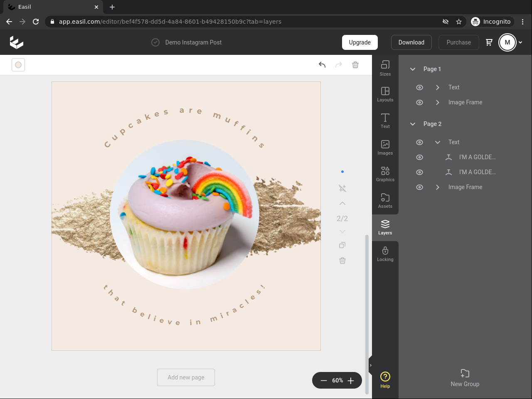Expand the Page 1 Image Frame layer
The width and height of the screenshot is (532, 399).
click(x=438, y=102)
